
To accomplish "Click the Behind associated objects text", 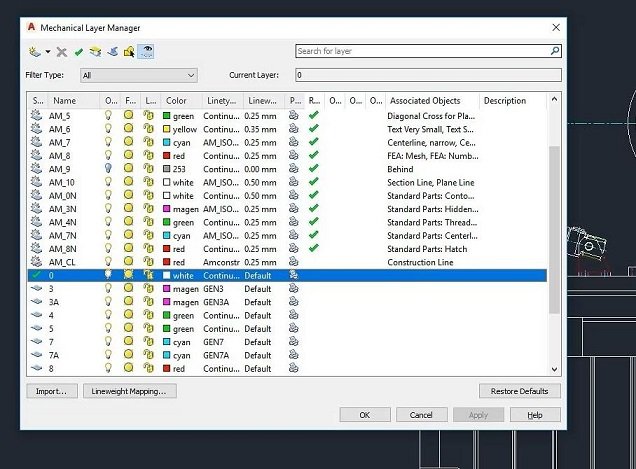I will (400, 169).
